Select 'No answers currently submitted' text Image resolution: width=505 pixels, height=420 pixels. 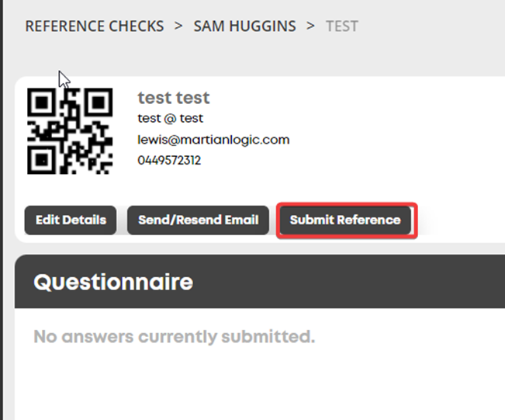(x=174, y=337)
